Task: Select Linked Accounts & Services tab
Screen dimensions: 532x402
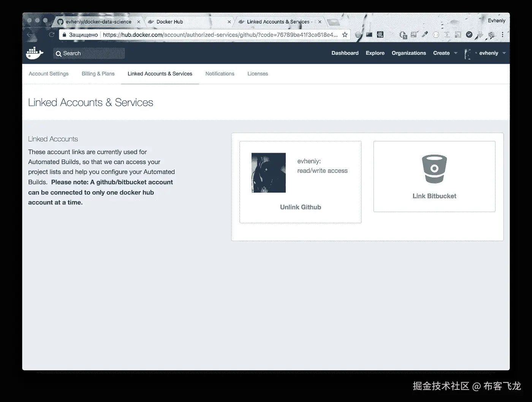Action: 160,74
